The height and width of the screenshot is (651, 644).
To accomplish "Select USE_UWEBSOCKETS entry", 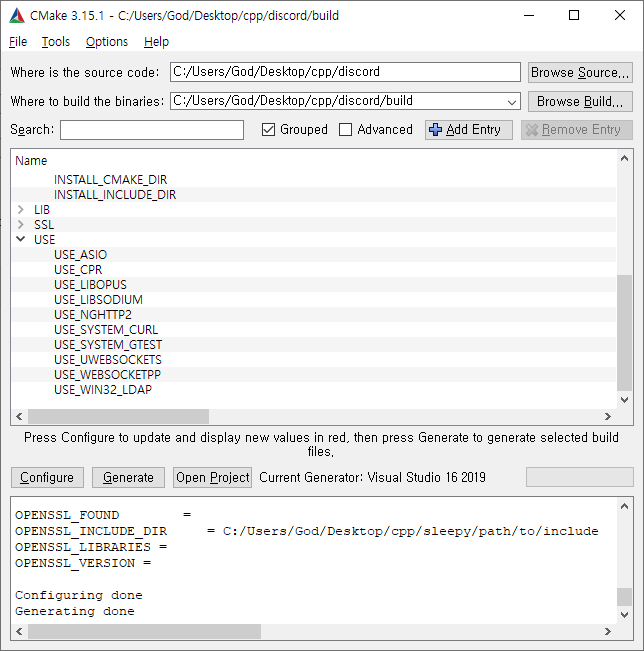I will coord(108,360).
